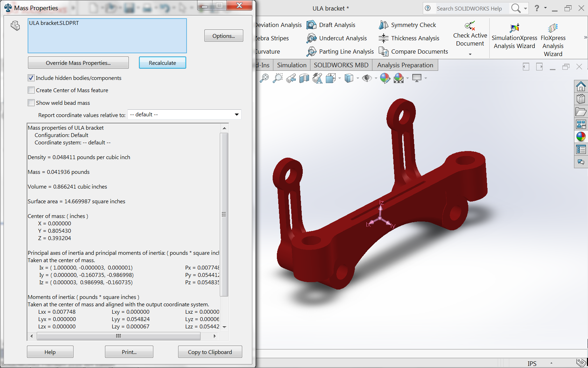Expand Check Active Document dropdown arrow

pos(470,54)
